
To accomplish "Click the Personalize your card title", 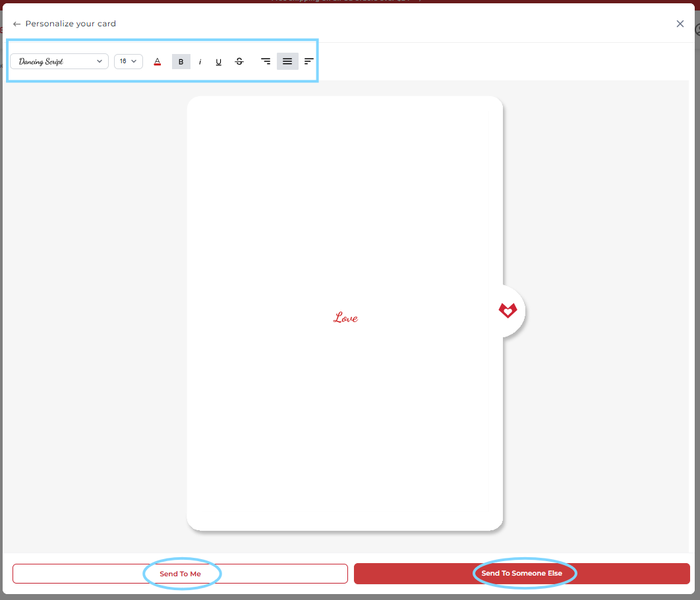I will (x=71, y=24).
